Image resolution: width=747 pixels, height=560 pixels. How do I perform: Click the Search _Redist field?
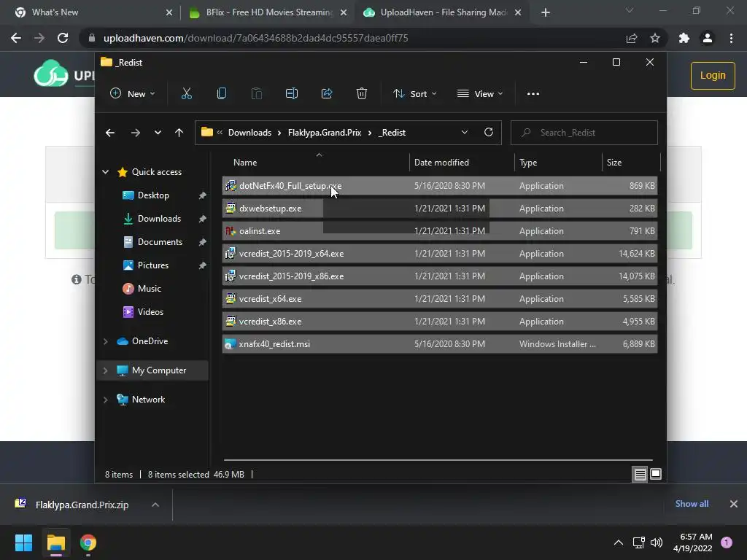click(584, 133)
